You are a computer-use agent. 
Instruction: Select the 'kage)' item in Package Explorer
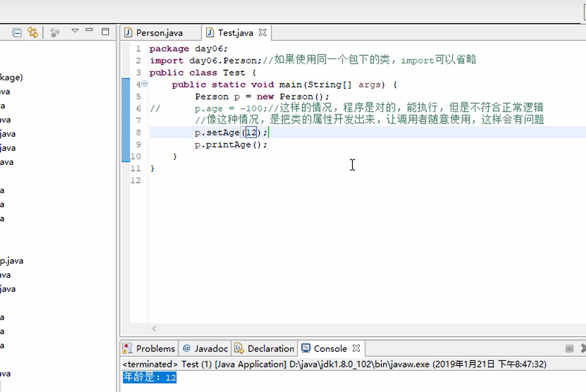point(11,78)
